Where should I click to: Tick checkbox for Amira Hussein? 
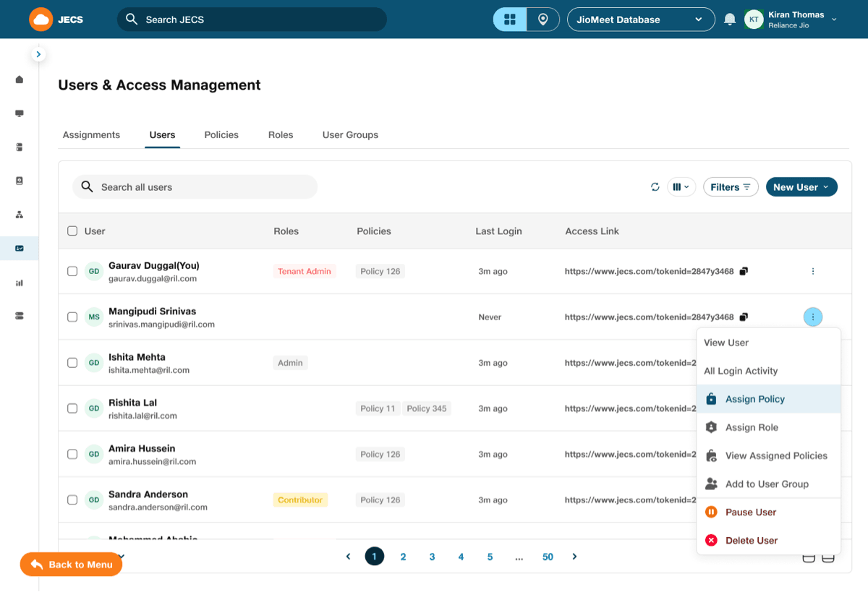click(72, 455)
